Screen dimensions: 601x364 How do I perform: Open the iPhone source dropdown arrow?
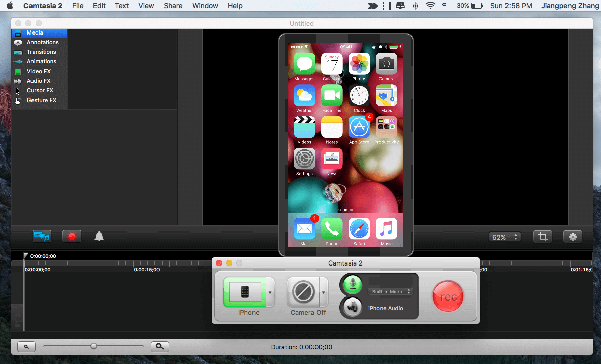point(270,292)
